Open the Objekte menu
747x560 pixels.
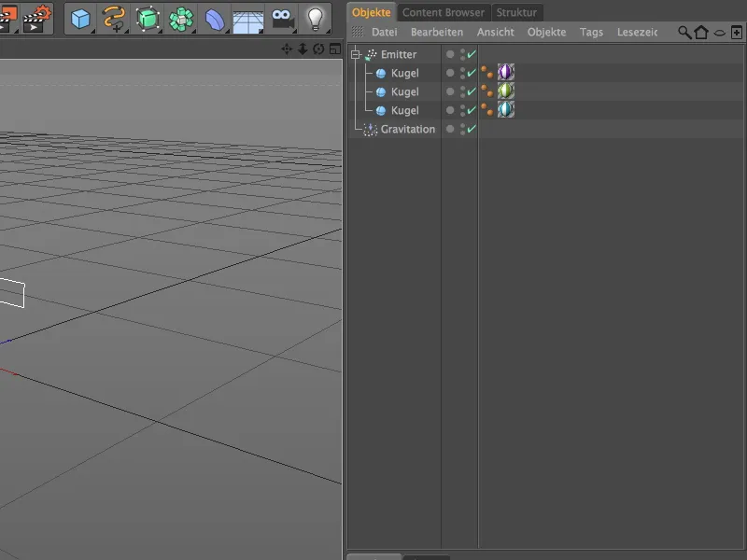[546, 32]
